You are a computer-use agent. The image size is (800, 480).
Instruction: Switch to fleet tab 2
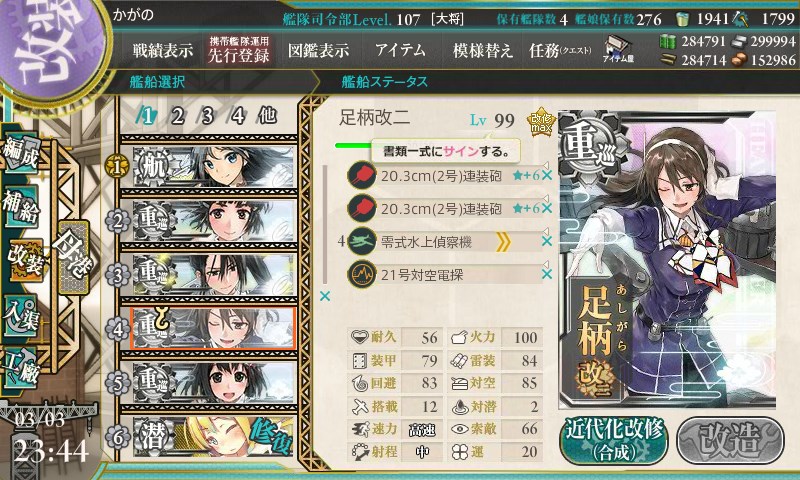point(178,116)
